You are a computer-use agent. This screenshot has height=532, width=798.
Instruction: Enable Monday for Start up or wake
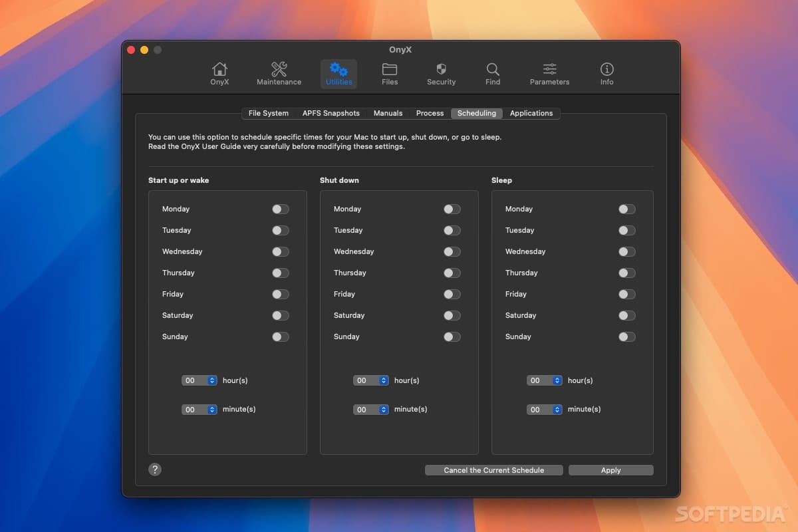(x=281, y=209)
